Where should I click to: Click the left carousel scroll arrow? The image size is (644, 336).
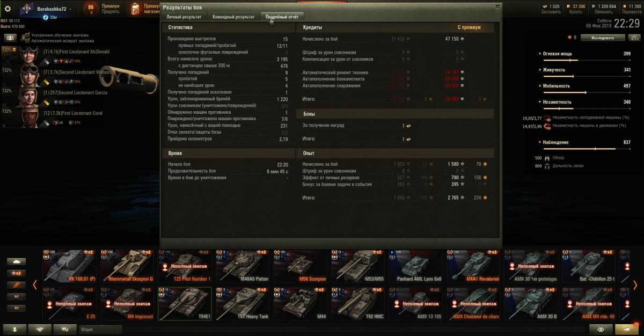pyautogui.click(x=35, y=284)
